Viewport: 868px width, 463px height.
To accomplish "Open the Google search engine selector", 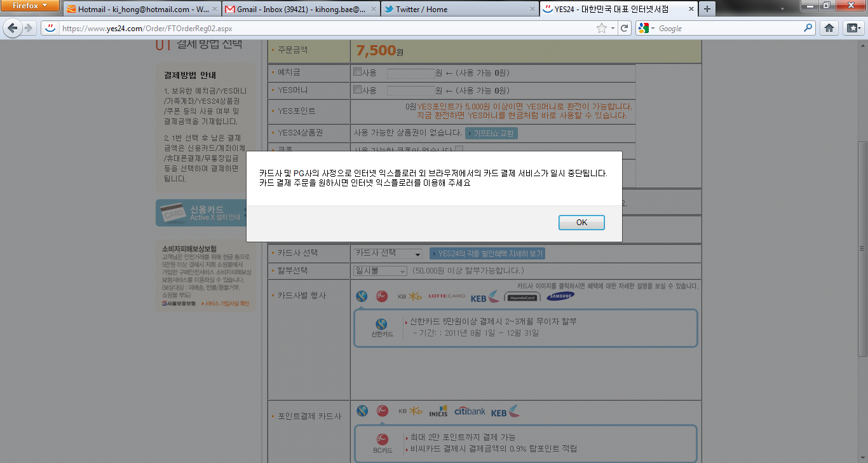I will tap(646, 28).
